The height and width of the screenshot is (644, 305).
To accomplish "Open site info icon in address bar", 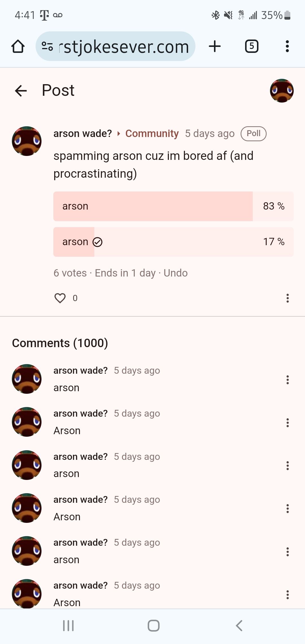I will [47, 46].
